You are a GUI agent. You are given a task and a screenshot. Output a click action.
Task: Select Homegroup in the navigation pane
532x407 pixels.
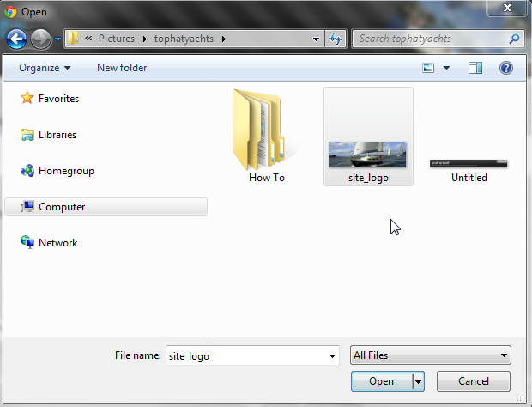point(66,171)
